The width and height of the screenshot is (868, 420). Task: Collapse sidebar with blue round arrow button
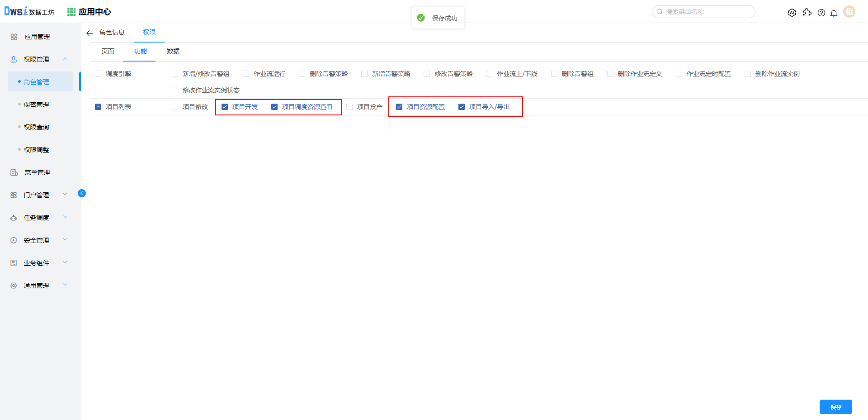coord(82,193)
